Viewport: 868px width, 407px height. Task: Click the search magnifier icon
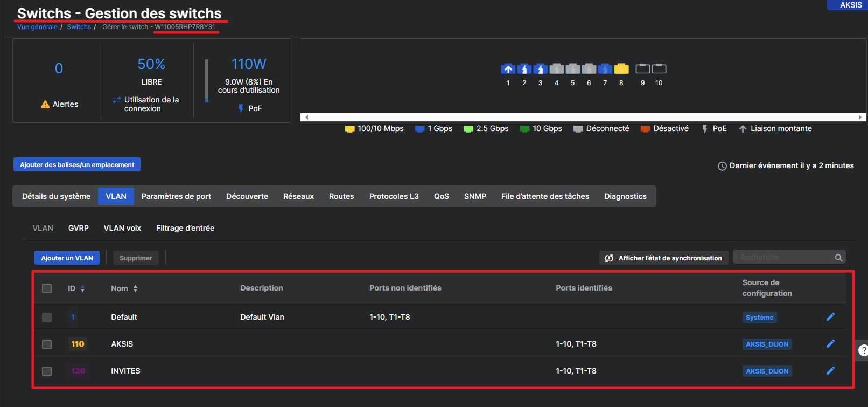click(838, 258)
